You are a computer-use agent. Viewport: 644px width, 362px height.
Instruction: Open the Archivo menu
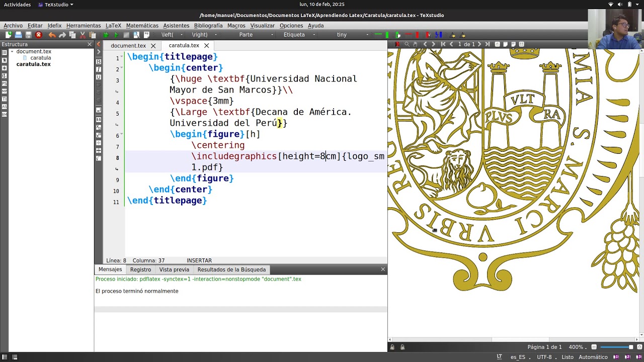[x=13, y=26]
